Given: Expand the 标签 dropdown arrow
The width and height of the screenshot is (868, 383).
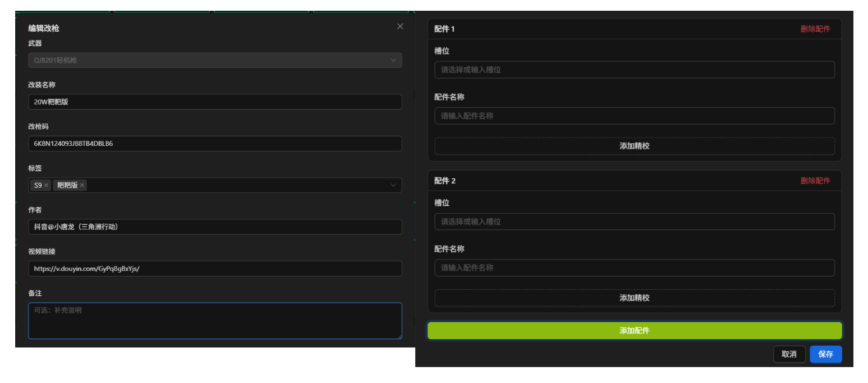Looking at the screenshot, I should 394,185.
